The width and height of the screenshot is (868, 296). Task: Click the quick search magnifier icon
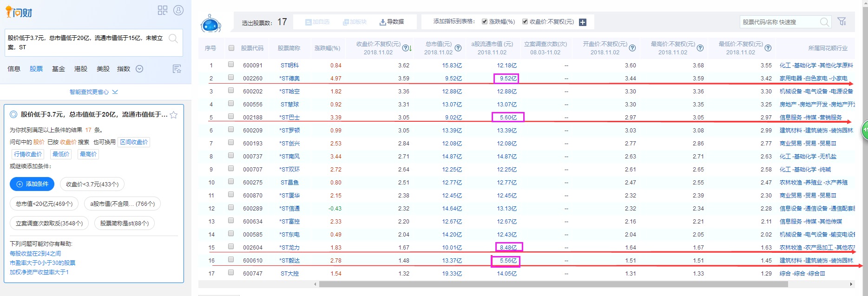[824, 22]
